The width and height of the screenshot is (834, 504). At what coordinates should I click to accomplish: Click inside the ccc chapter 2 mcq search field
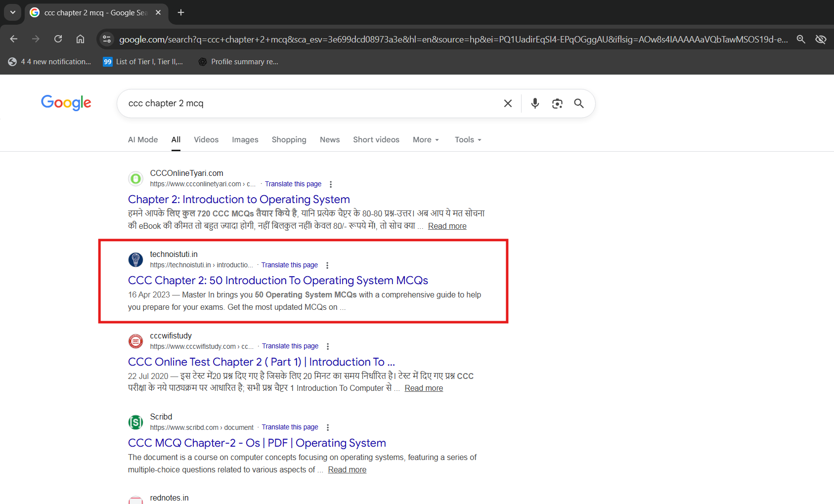[311, 103]
